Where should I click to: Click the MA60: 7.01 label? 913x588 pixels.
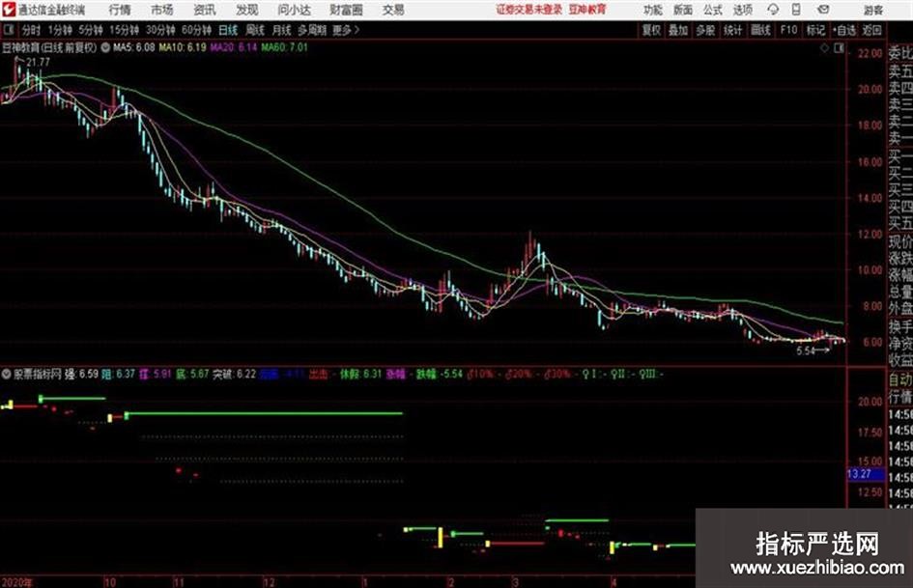tap(284, 47)
